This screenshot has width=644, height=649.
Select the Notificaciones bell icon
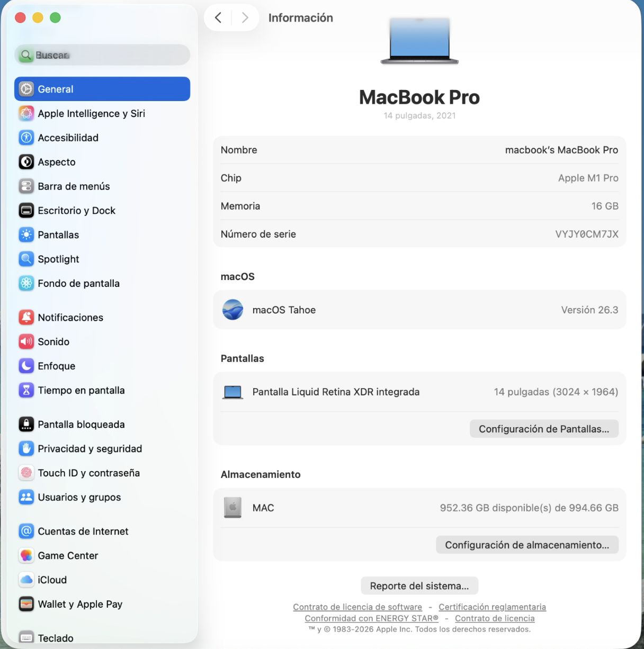pyautogui.click(x=26, y=317)
